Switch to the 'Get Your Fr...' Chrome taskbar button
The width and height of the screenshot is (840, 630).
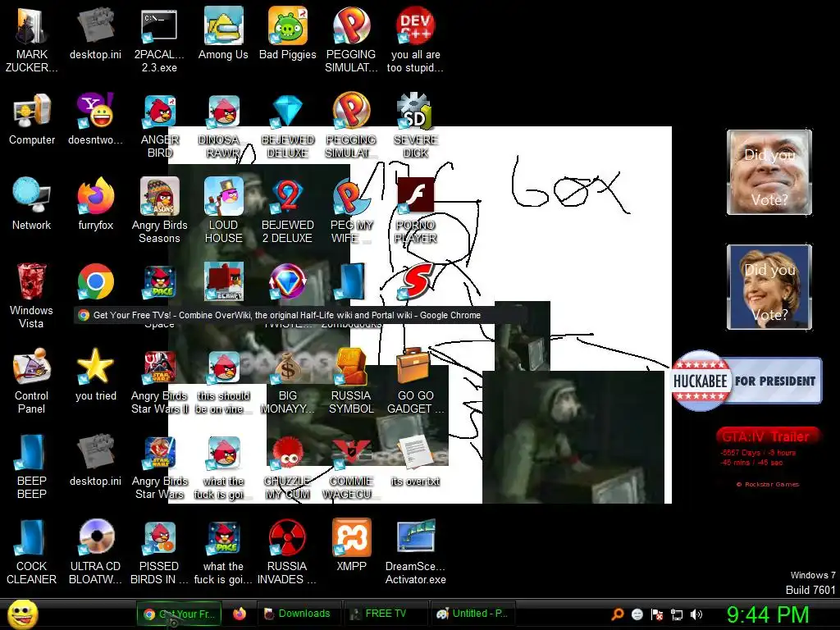point(180,614)
